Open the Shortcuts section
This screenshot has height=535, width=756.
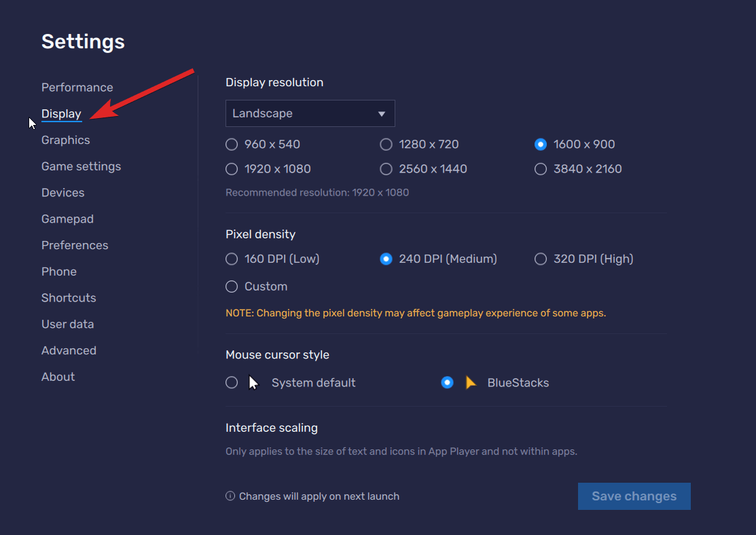coord(69,298)
